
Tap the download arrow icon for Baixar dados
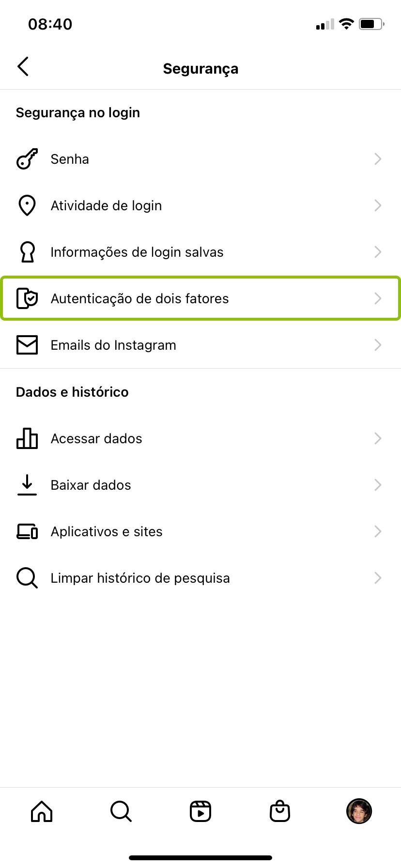click(x=27, y=485)
